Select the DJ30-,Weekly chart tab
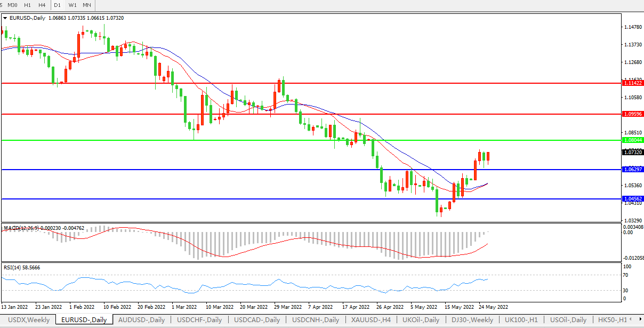 tap(472, 320)
